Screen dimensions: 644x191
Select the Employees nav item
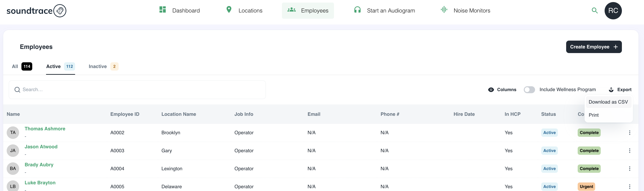[x=308, y=11]
